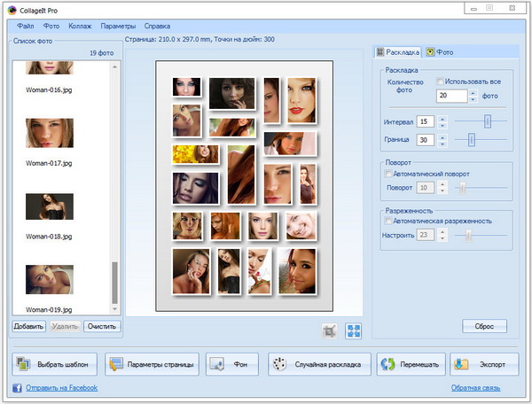Switch to the Фото tab
Image resolution: width=532 pixels, height=404 pixels.
click(x=440, y=52)
